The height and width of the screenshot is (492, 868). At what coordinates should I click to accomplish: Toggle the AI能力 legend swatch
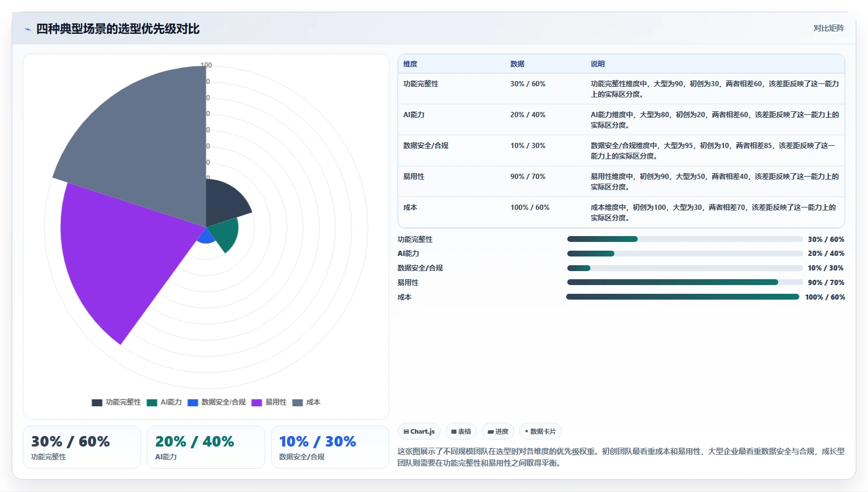pyautogui.click(x=152, y=402)
